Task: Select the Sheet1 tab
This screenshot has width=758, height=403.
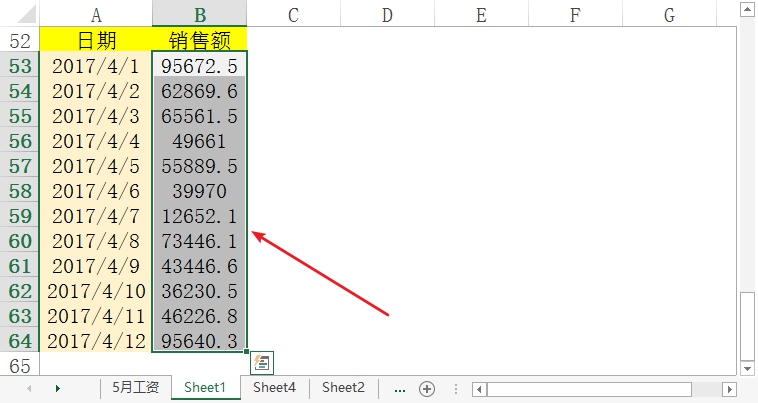Action: coord(205,388)
